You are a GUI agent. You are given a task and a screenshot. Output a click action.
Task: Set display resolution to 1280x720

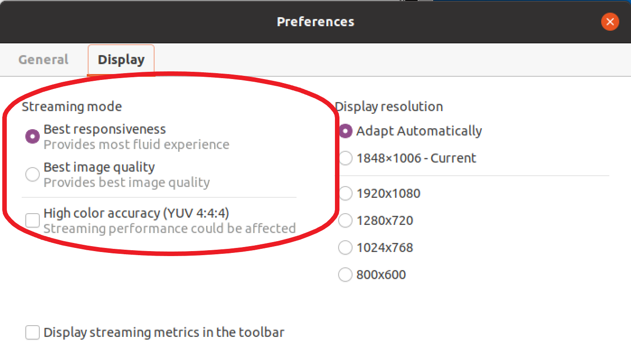coord(345,220)
